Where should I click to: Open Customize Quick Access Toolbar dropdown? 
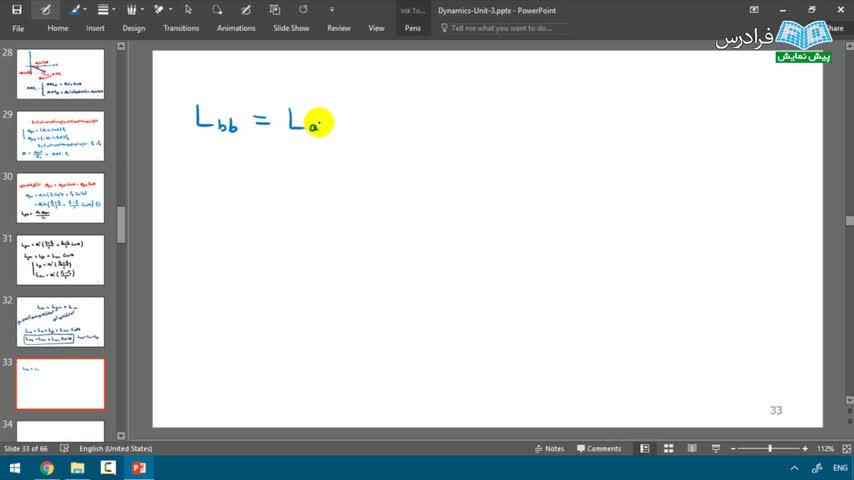[x=332, y=10]
